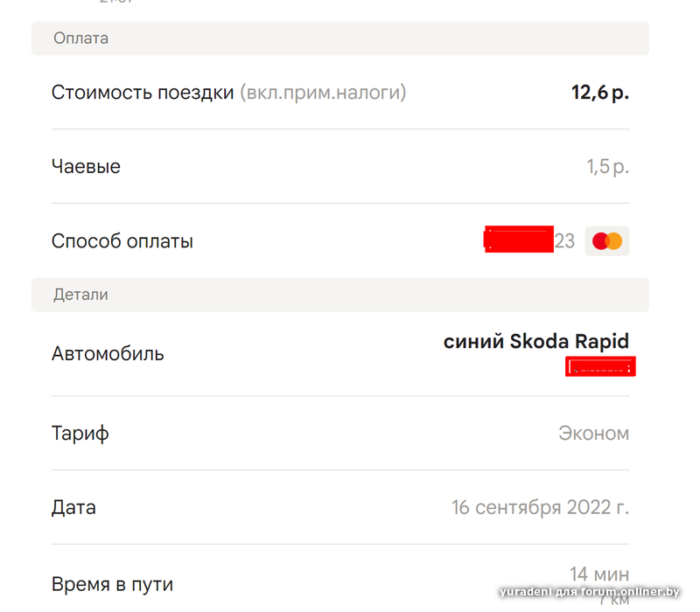Click the (вкл.прим.налоги) note
The height and width of the screenshot is (612, 700).
(x=323, y=92)
